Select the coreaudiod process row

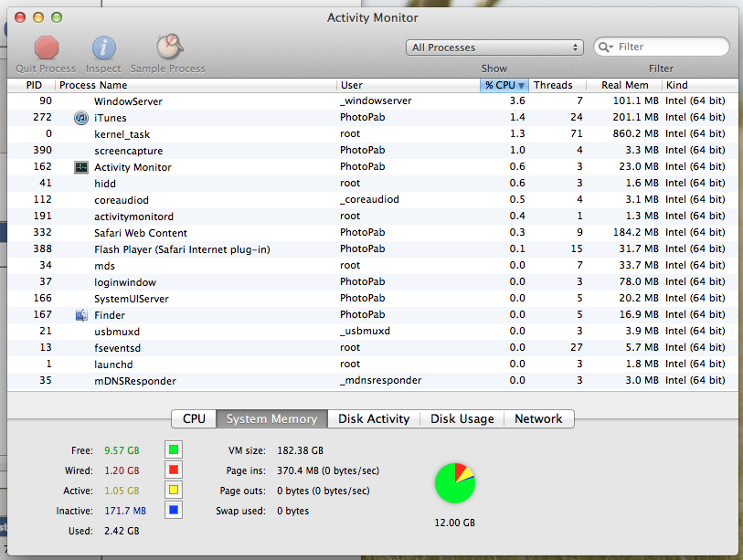pos(373,200)
